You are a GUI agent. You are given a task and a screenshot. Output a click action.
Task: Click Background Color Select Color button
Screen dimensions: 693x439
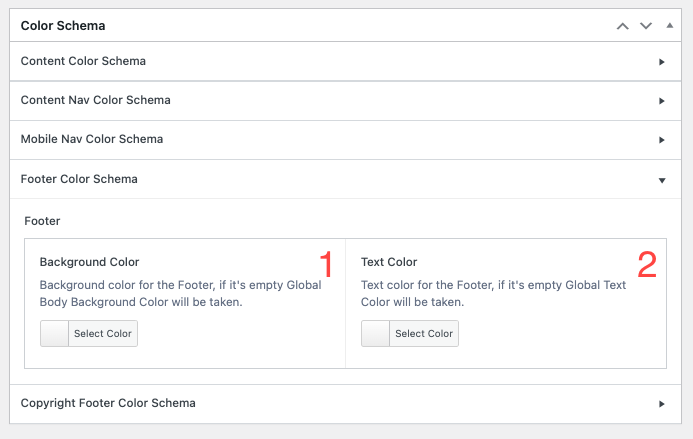(x=102, y=334)
